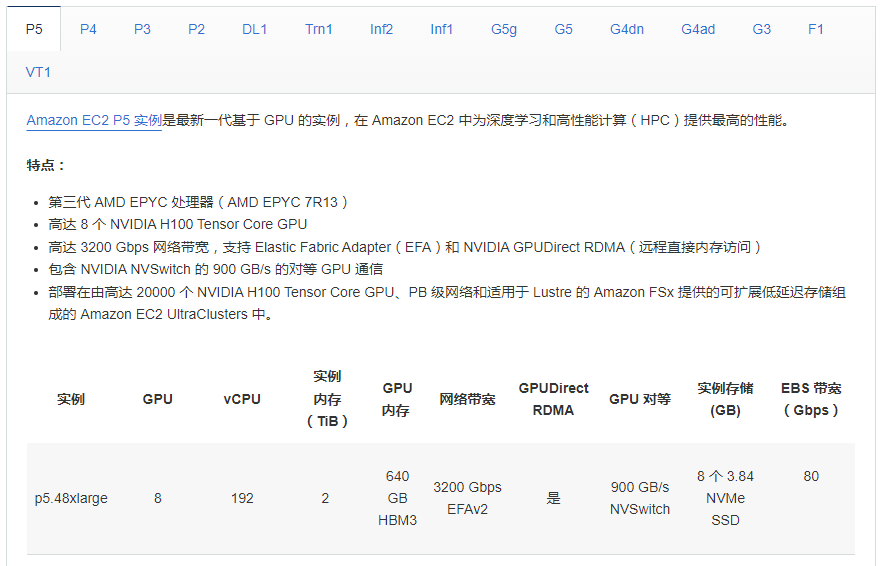This screenshot has width=880, height=566.
Task: Open the VT1 tab
Action: coord(38,72)
